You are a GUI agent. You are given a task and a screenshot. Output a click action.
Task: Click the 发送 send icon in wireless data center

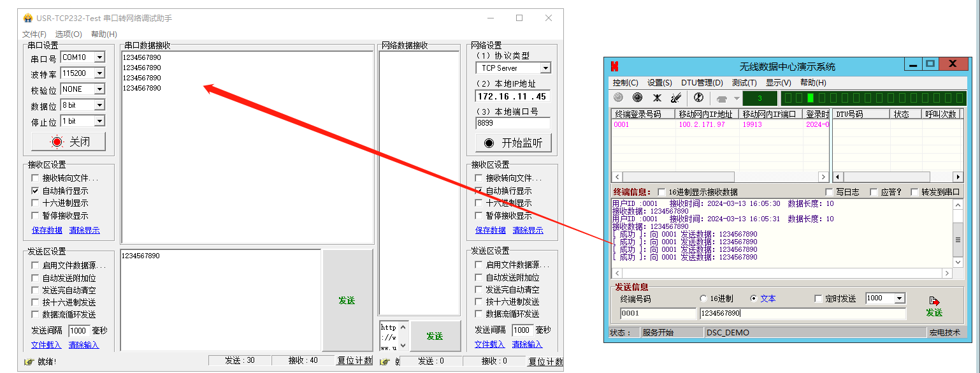934,307
